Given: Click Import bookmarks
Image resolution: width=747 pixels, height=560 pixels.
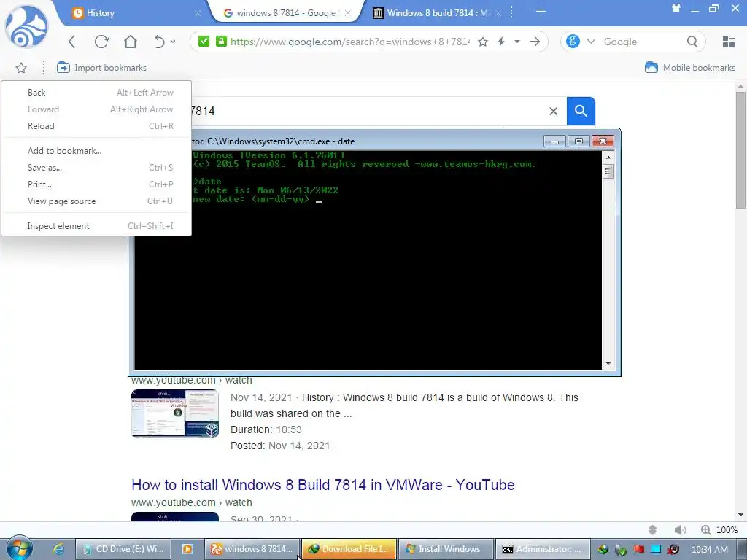Looking at the screenshot, I should pos(101,68).
